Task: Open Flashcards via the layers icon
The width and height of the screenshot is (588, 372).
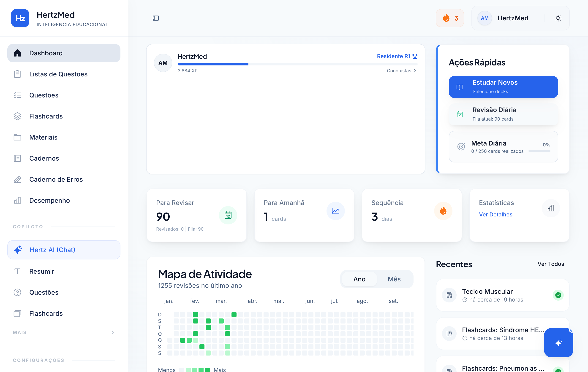Action: pos(17,116)
